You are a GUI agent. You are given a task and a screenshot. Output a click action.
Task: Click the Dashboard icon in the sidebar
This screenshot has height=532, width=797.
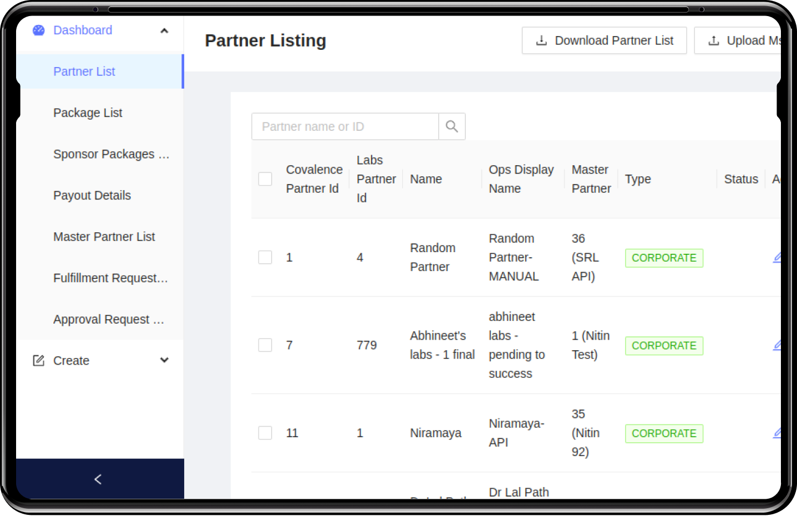pos(38,30)
